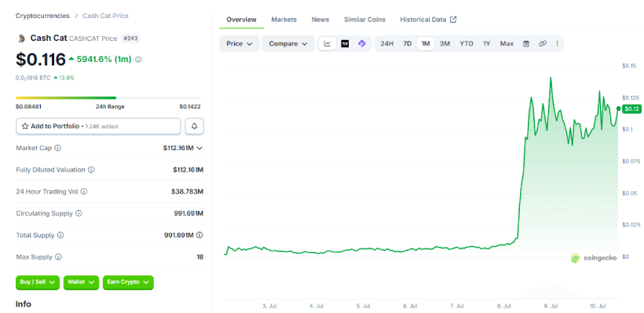Image resolution: width=644 pixels, height=313 pixels.
Task: Switch to the Markets tab
Action: (284, 20)
